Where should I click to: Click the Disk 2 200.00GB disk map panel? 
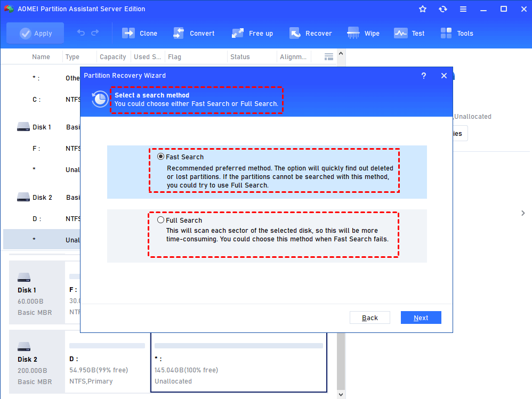(x=37, y=362)
